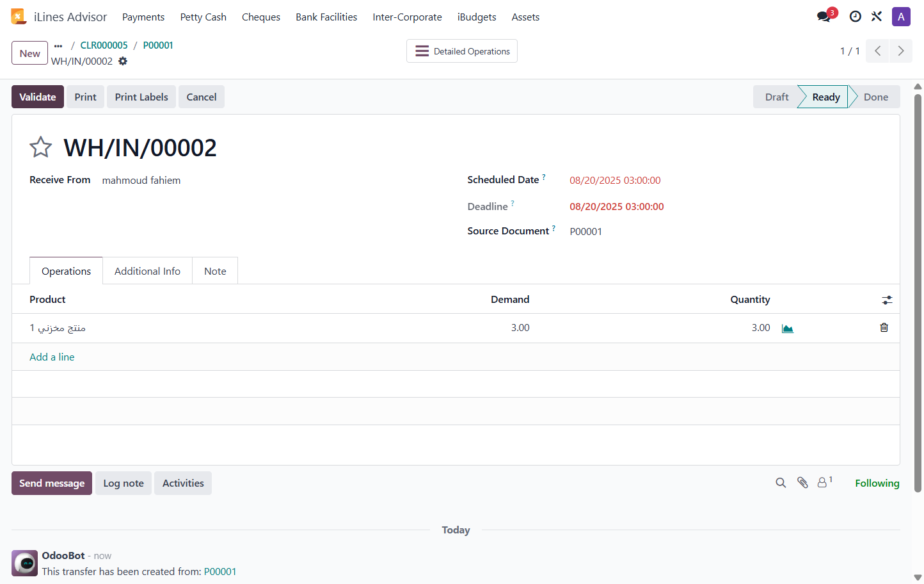Switch to the Additional Info tab
Viewport: 924px width, 584px height.
(147, 271)
